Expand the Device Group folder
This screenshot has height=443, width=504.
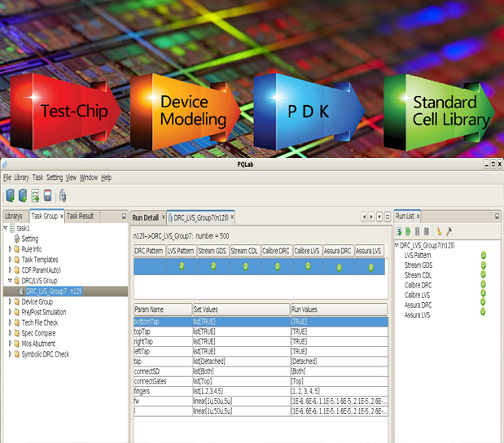tap(9, 301)
